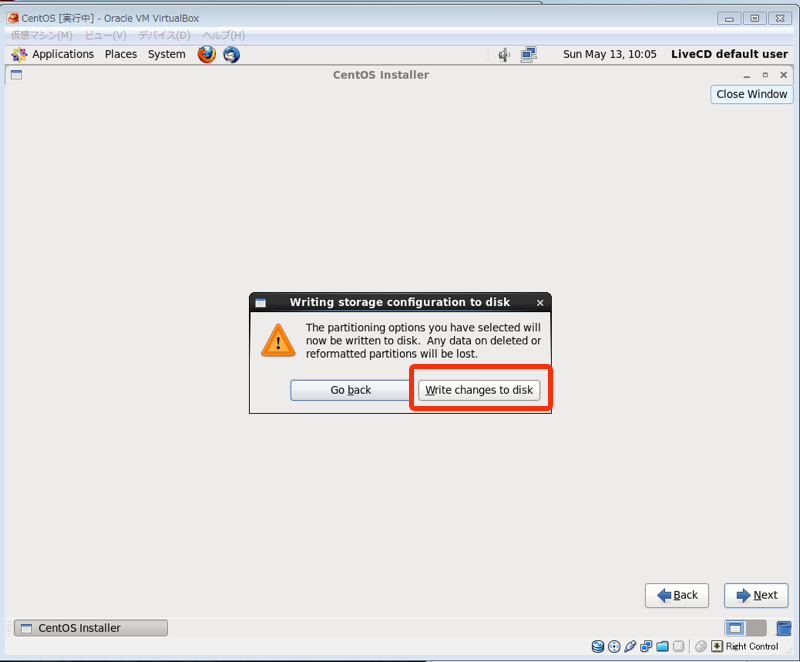Launch Firefox from the top panel

point(207,54)
